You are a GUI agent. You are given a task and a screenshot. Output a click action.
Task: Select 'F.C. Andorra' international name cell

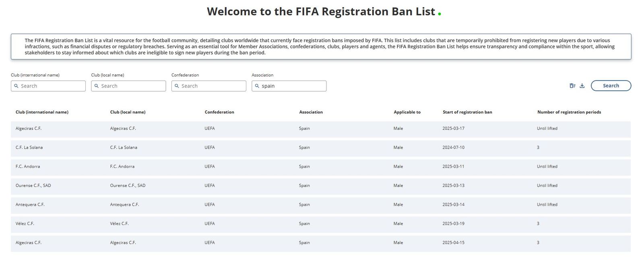click(x=28, y=166)
